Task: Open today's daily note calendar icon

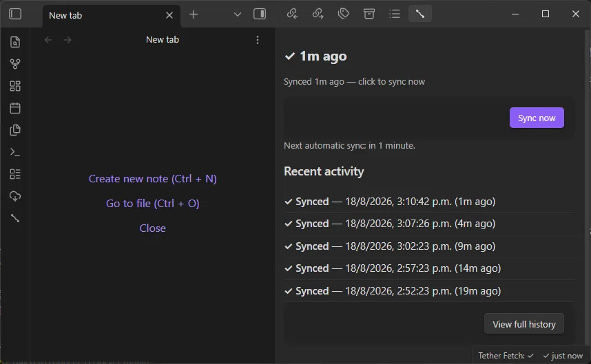Action: pos(15,108)
